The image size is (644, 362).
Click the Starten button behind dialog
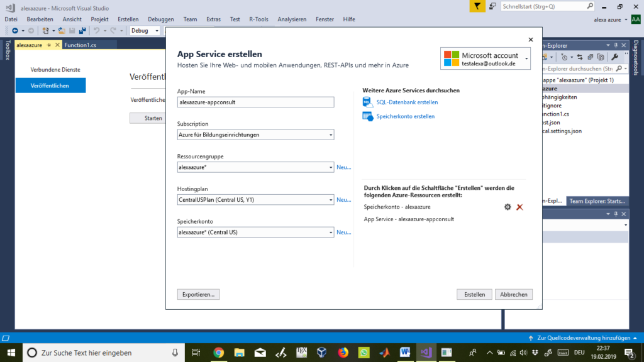tap(148, 118)
